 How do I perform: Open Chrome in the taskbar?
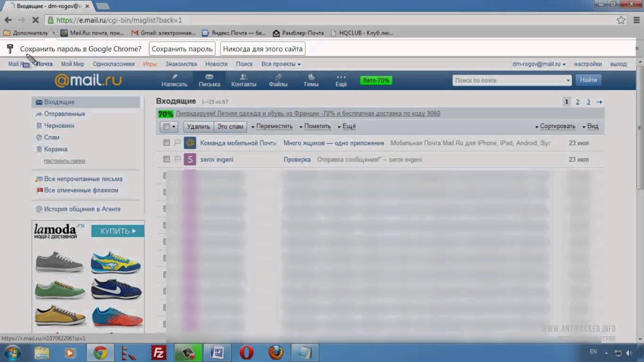[x=100, y=353]
